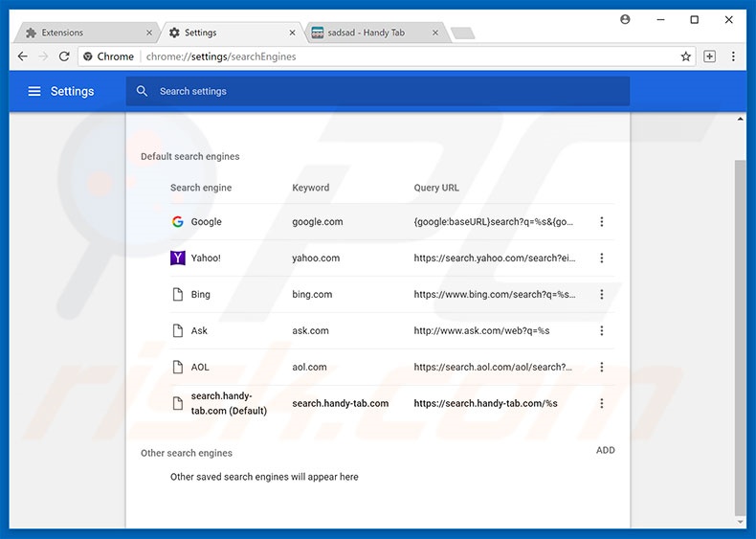Screen dimensions: 756x539
Task: Click the Ask row page icon
Action: [x=177, y=330]
